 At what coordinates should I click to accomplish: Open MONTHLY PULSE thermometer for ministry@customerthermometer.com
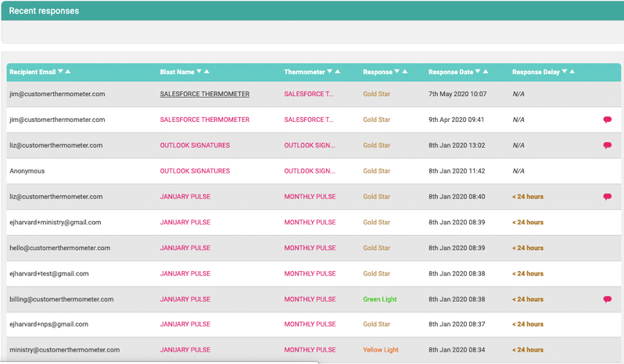(x=310, y=350)
